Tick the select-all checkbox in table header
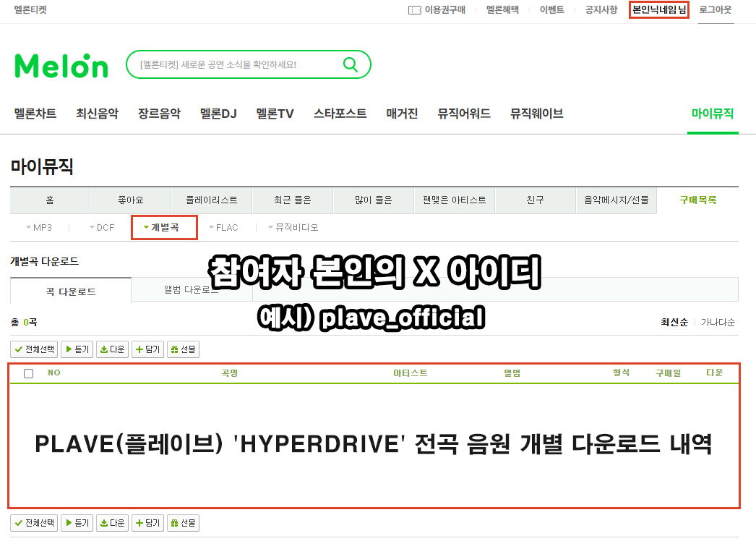 tap(28, 373)
